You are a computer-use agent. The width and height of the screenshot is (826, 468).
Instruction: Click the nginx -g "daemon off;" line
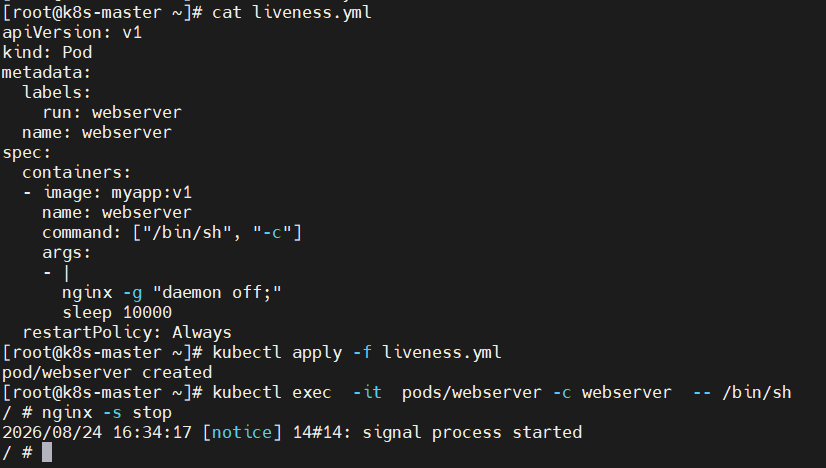tap(172, 292)
